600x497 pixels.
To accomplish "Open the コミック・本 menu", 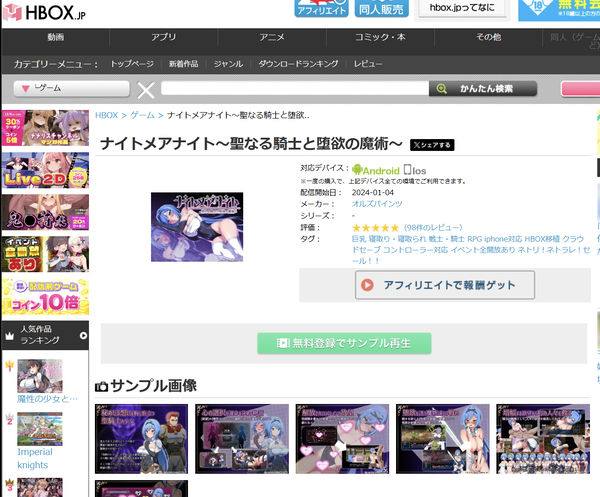I will [x=380, y=37].
